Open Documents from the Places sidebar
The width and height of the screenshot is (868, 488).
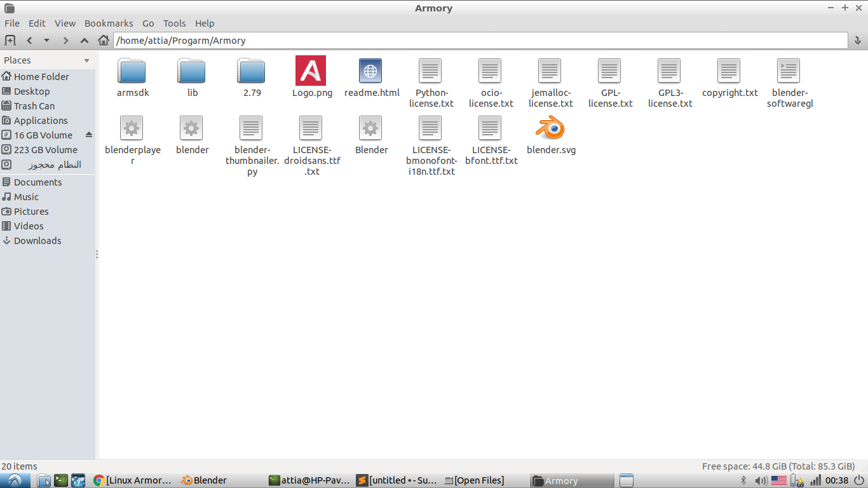[38, 182]
